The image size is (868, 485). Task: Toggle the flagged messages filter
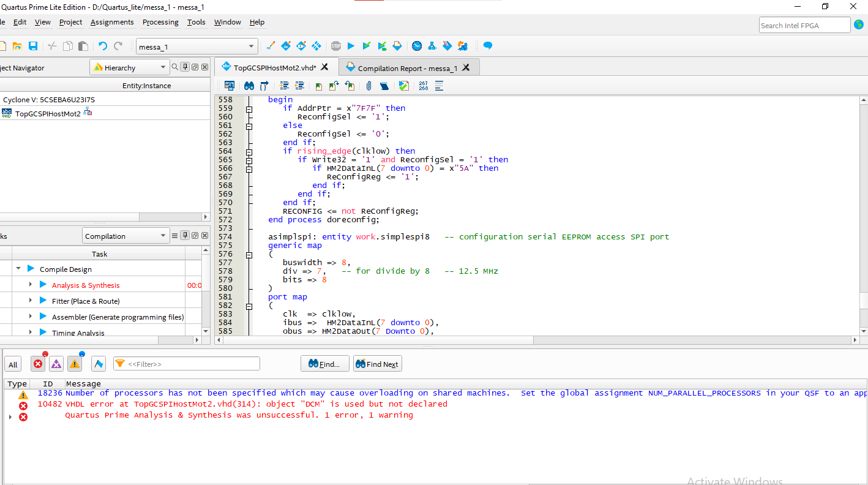(x=99, y=364)
